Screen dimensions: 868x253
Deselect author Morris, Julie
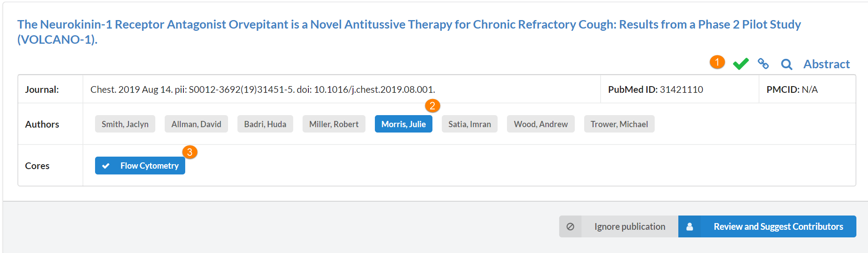click(x=403, y=124)
